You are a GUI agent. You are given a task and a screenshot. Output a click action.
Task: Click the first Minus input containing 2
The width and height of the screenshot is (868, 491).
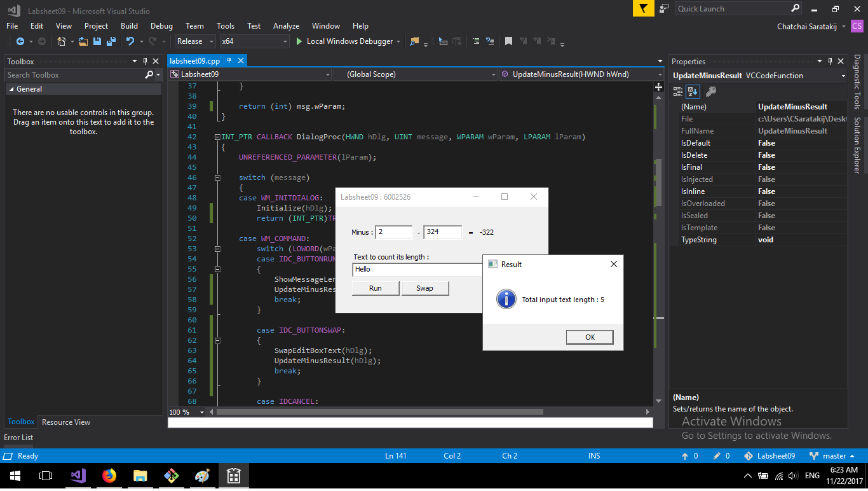tap(394, 232)
